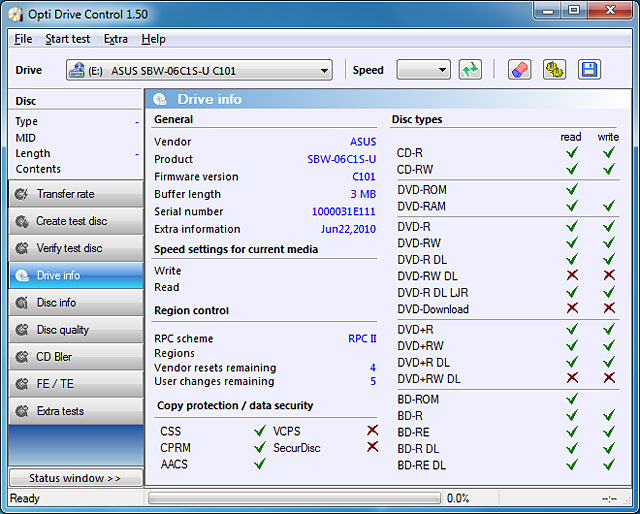
Task: Click the FE / TE sidebar icon
Action: point(22,384)
